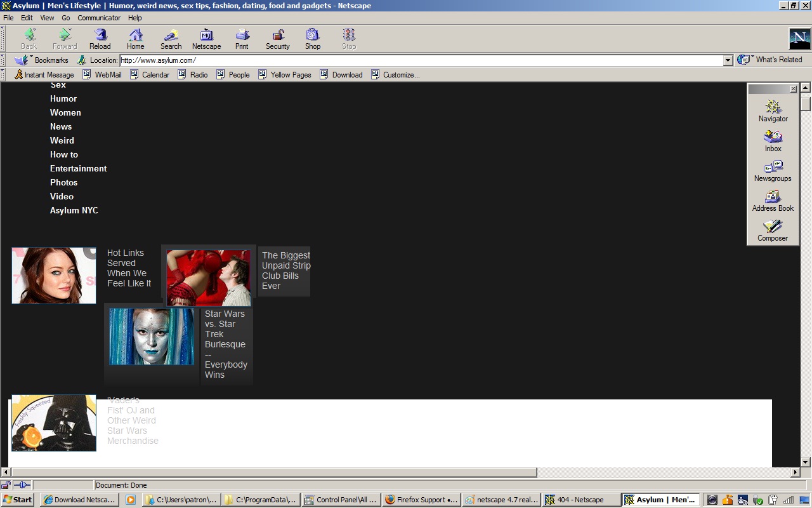Click the vertical scrollbar down arrow

(x=806, y=462)
